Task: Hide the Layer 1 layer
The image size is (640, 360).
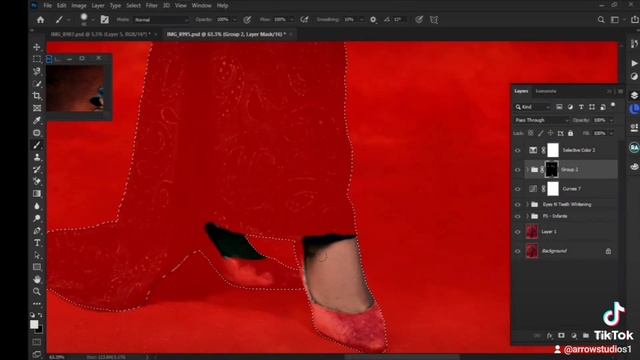Action: tap(518, 232)
